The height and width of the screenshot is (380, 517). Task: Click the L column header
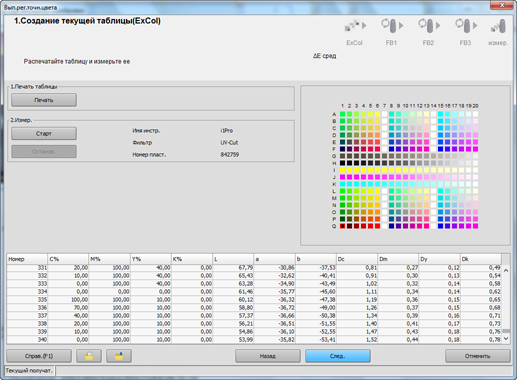233,259
